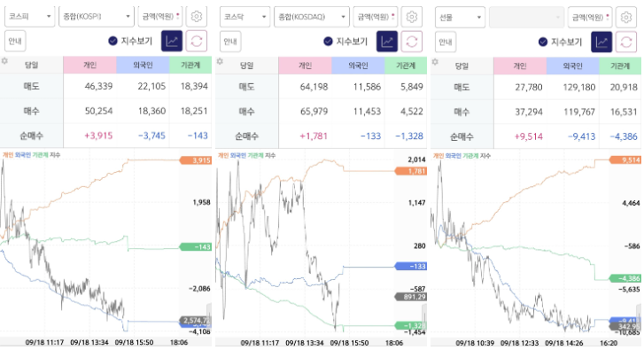Click chart view icon in KOSDAQ panel

pos(387,42)
